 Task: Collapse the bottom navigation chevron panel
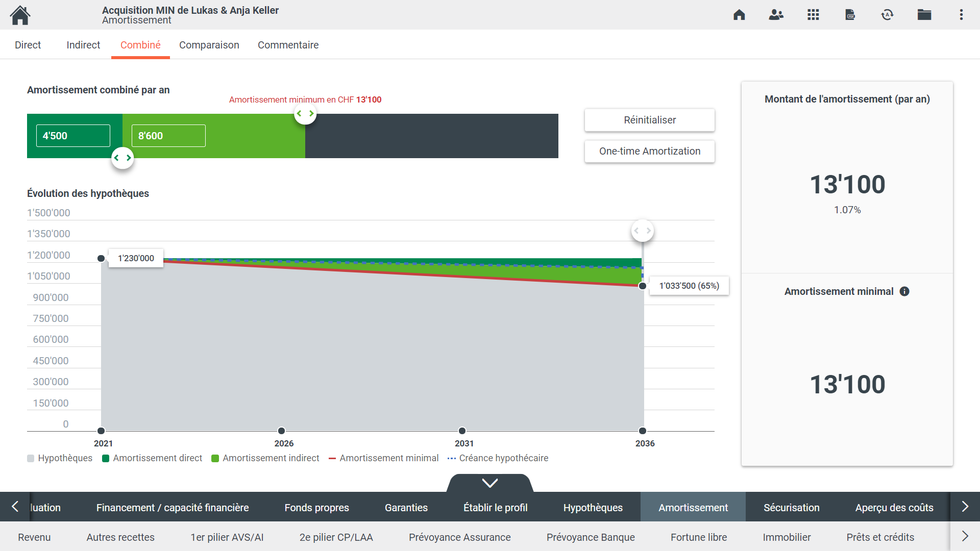tap(490, 483)
